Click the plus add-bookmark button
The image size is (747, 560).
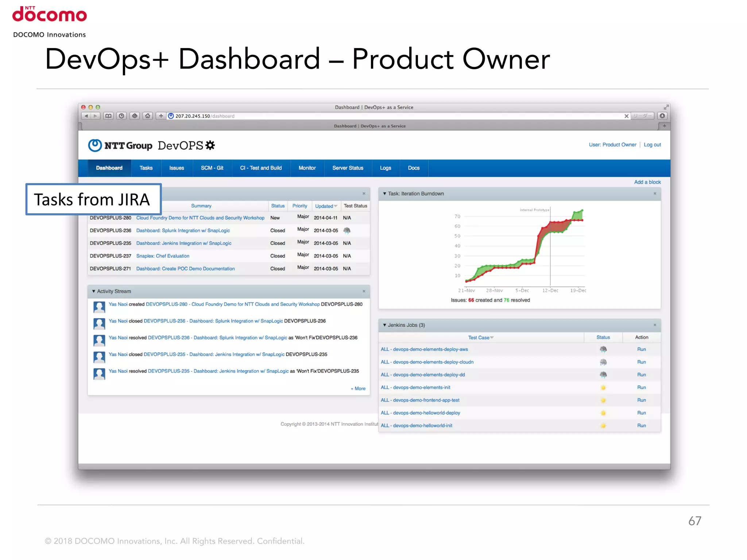161,116
